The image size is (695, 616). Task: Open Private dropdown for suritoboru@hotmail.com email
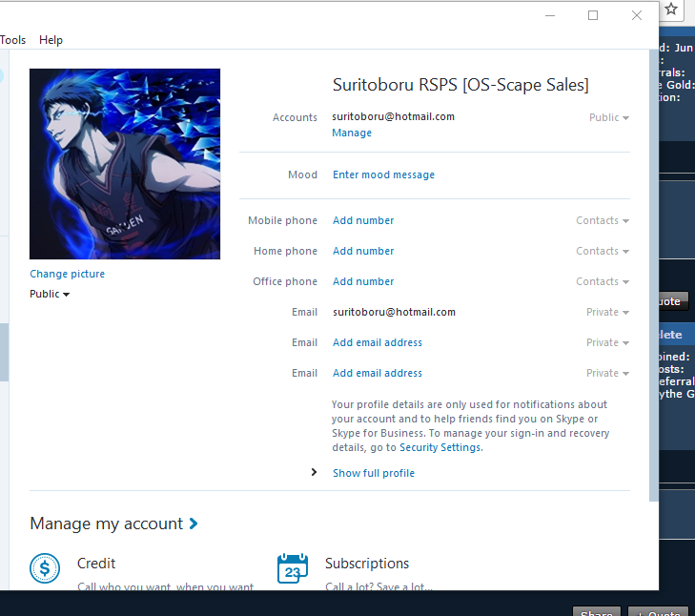[607, 312]
